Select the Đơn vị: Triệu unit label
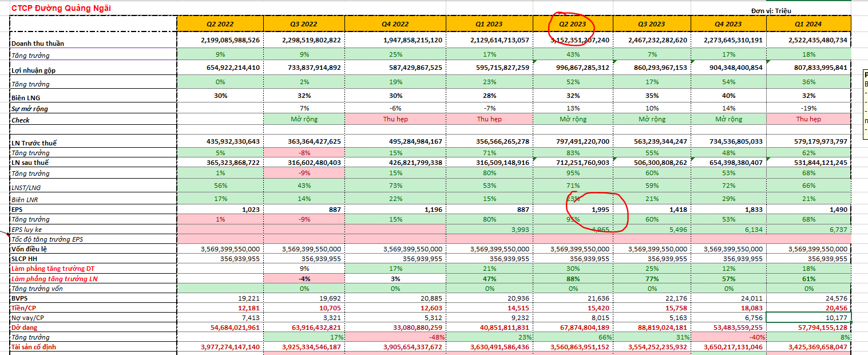The image size is (868, 355). pos(771,11)
